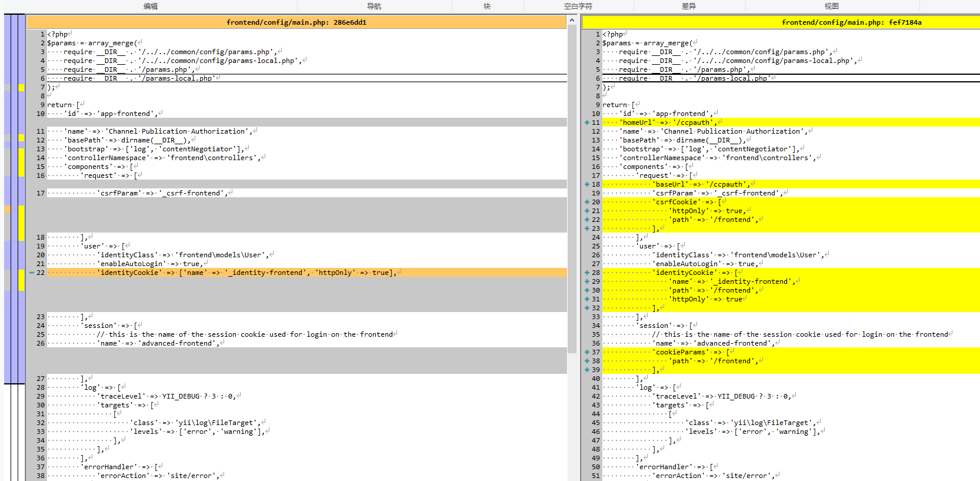Click the orange marker in the overview strip
The width and height of the screenshot is (980, 481).
[x=8, y=209]
